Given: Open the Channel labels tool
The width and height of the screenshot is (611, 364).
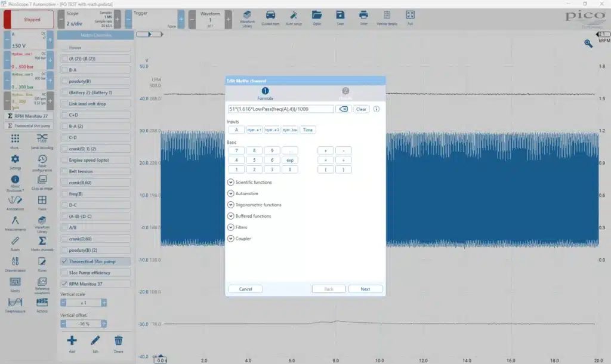Looking at the screenshot, I should pos(15,264).
